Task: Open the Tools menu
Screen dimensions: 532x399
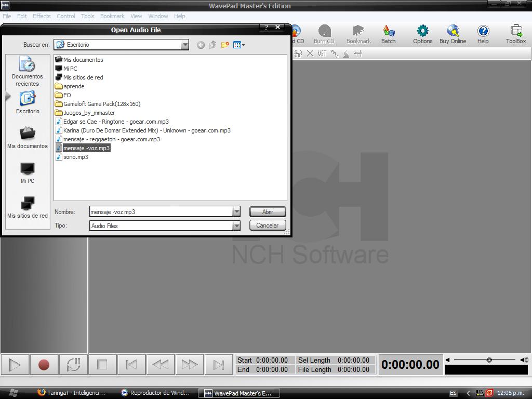Action: click(87, 16)
